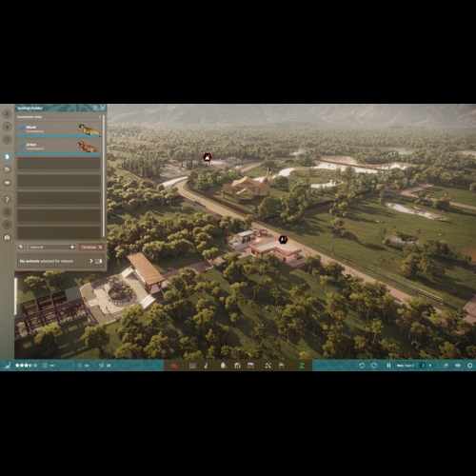The width and height of the screenshot is (476, 476).
Task: Click the small arrow right of the moon control
Action: (x=430, y=366)
